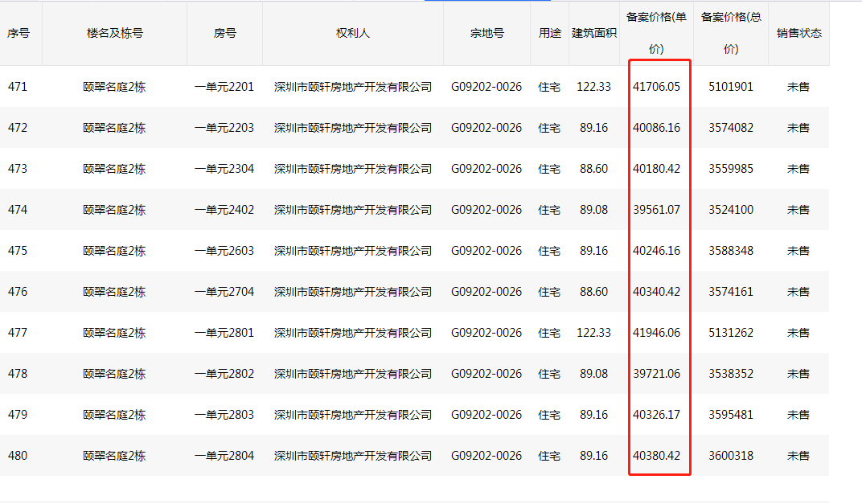
Task: Click unit price 39721.06
Action: (x=656, y=374)
